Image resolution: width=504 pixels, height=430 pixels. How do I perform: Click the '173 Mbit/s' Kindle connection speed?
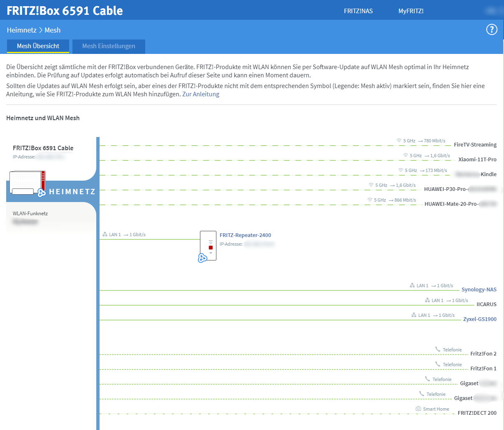click(436, 170)
